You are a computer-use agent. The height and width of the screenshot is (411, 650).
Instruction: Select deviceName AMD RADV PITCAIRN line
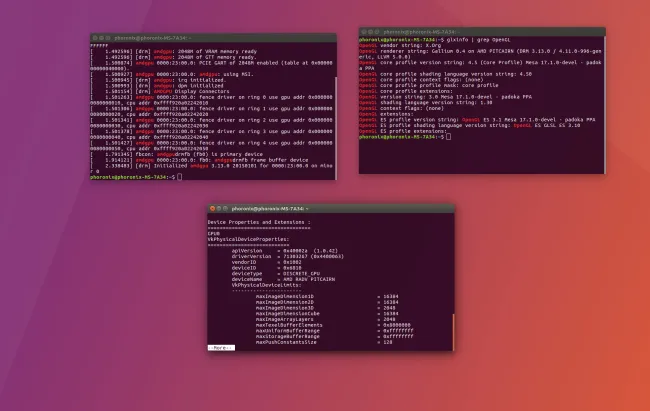283,280
